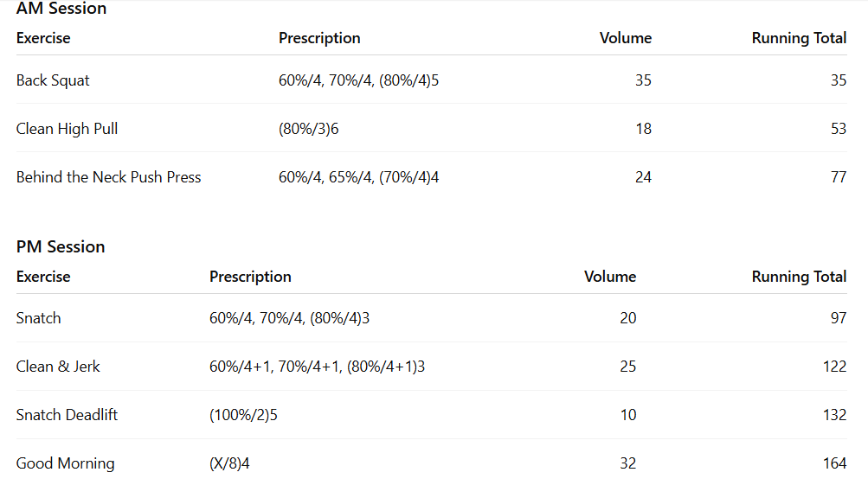This screenshot has height=485, width=868.
Task: Select the (100%/2)5 prescription cell
Action: pos(243,415)
